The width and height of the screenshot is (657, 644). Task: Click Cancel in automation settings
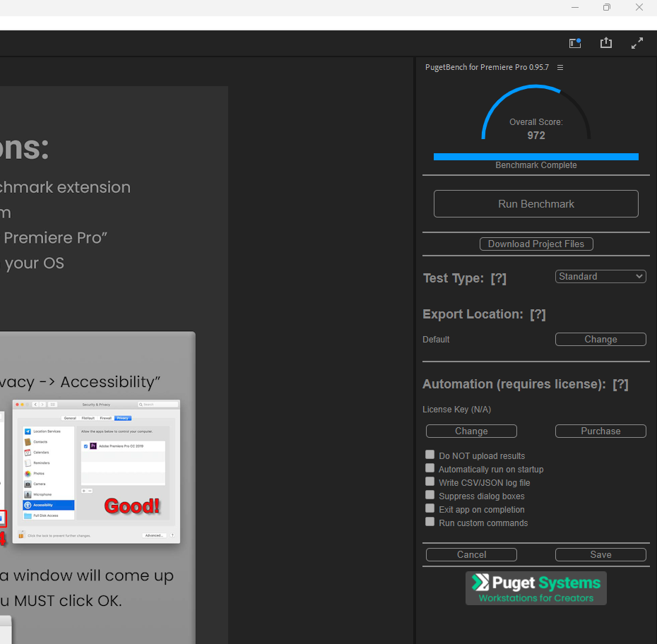[471, 555]
